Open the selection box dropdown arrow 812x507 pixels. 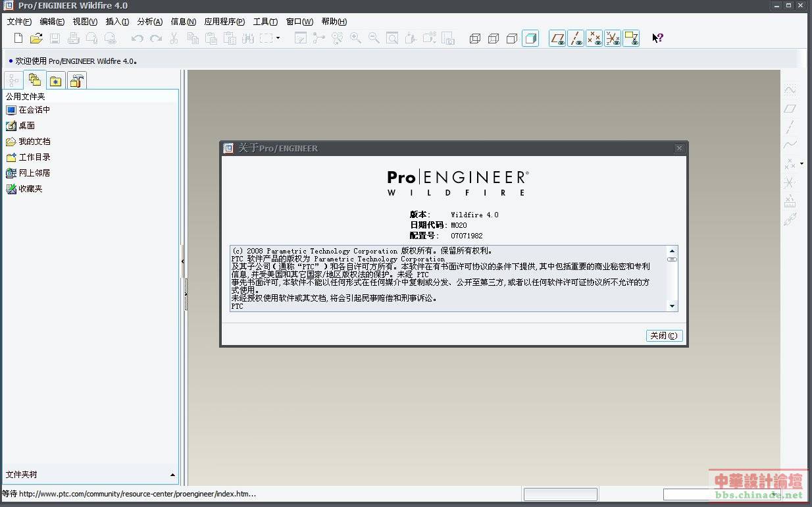pyautogui.click(x=278, y=38)
